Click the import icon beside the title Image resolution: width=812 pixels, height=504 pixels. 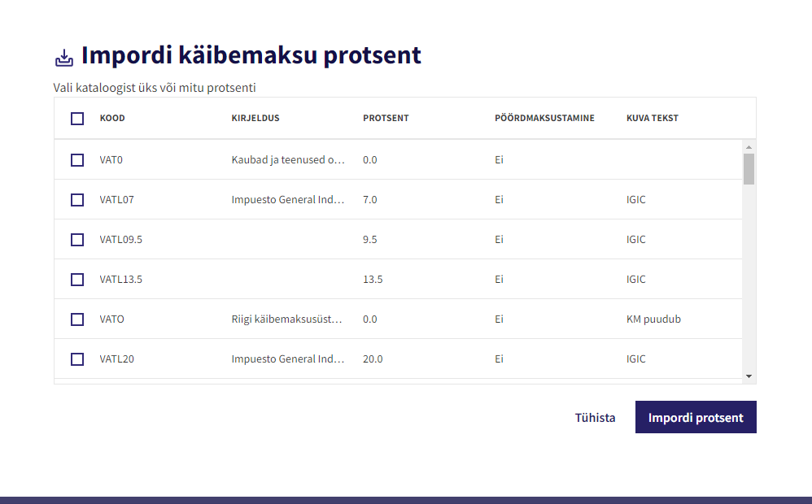64,58
